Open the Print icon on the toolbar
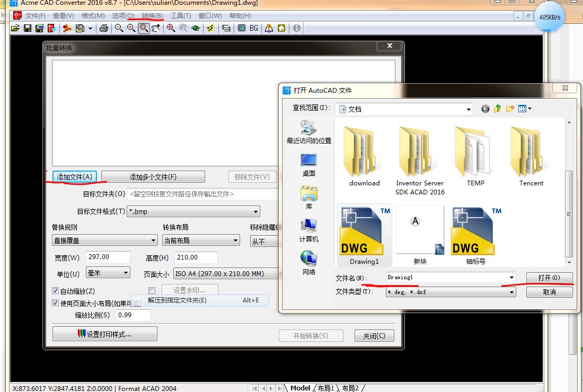 [105, 29]
